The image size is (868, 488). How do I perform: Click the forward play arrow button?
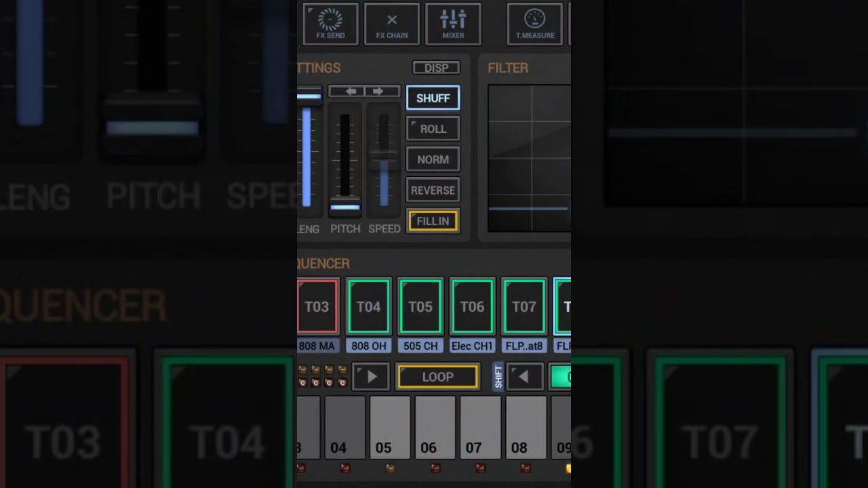(x=371, y=377)
